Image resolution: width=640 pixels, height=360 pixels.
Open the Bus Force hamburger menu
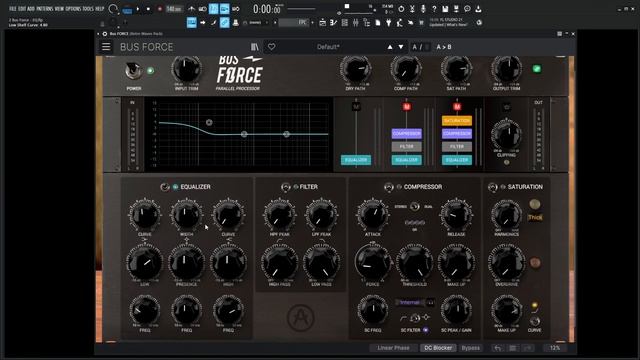106,47
